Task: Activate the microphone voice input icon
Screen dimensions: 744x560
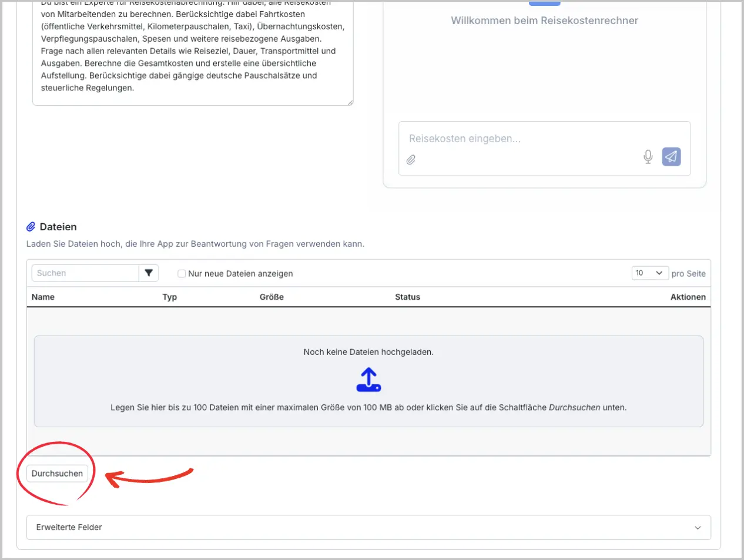Action: tap(648, 157)
